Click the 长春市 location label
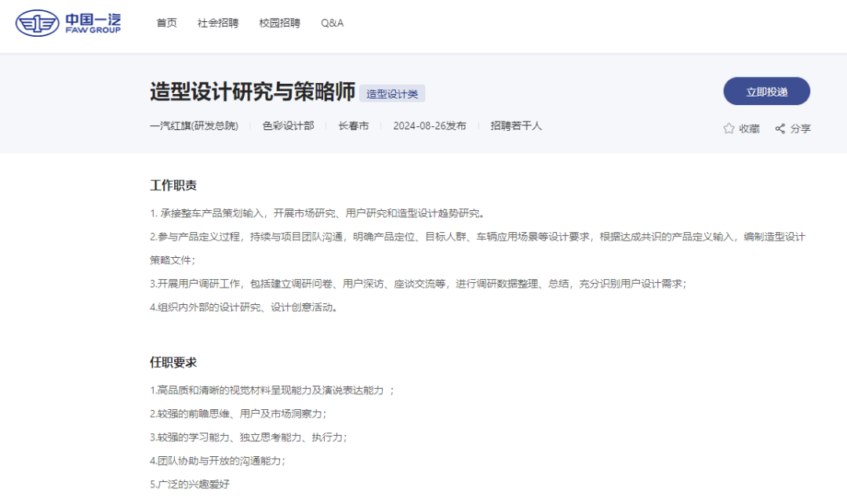The image size is (847, 504). [x=353, y=125]
